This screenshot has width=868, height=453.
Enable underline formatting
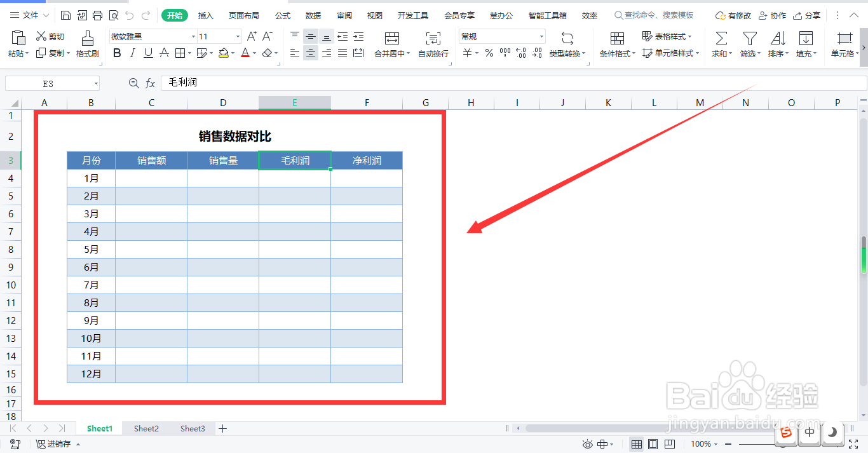pos(147,53)
